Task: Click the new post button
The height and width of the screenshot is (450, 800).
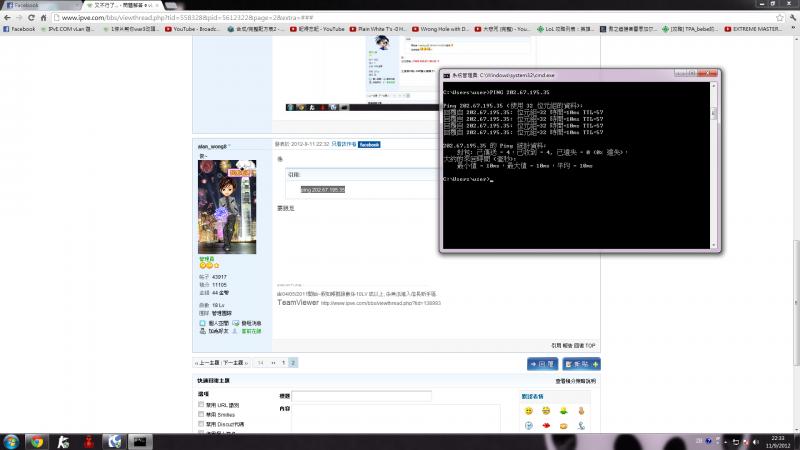Action: (581, 364)
